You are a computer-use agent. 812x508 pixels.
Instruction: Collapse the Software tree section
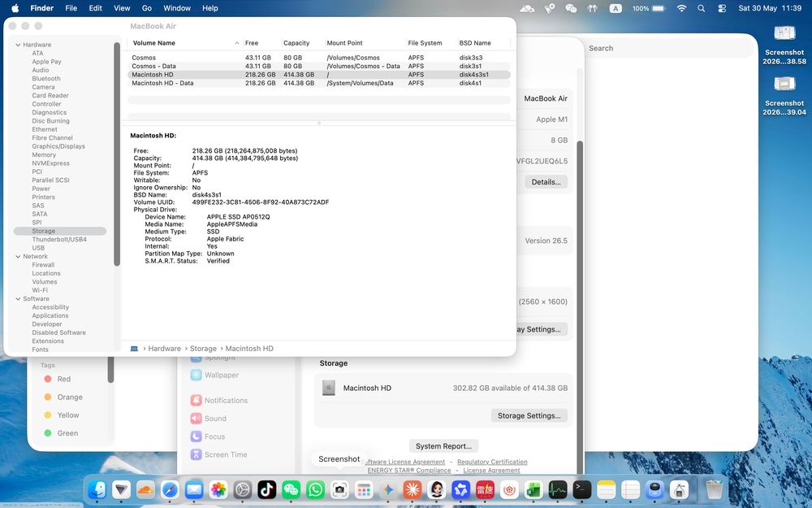(18, 298)
